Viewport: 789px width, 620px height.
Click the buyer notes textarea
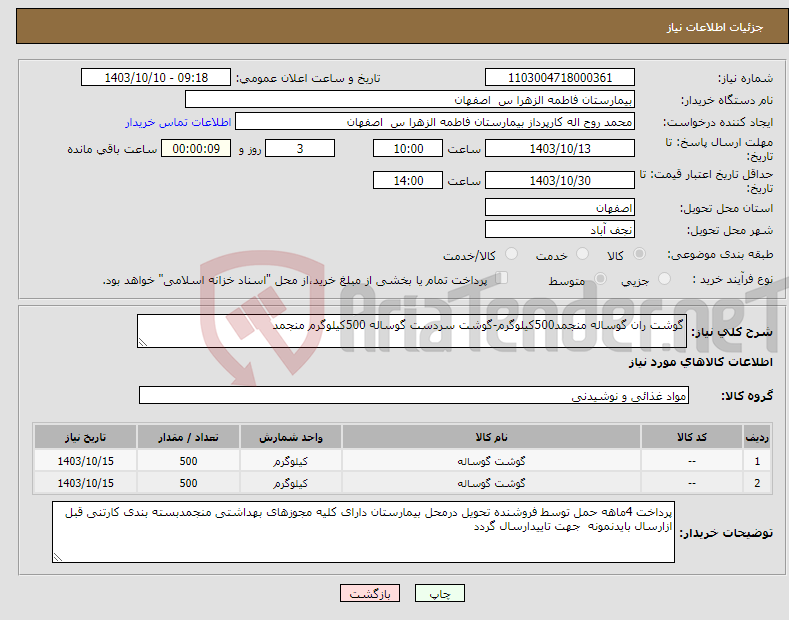363,532
